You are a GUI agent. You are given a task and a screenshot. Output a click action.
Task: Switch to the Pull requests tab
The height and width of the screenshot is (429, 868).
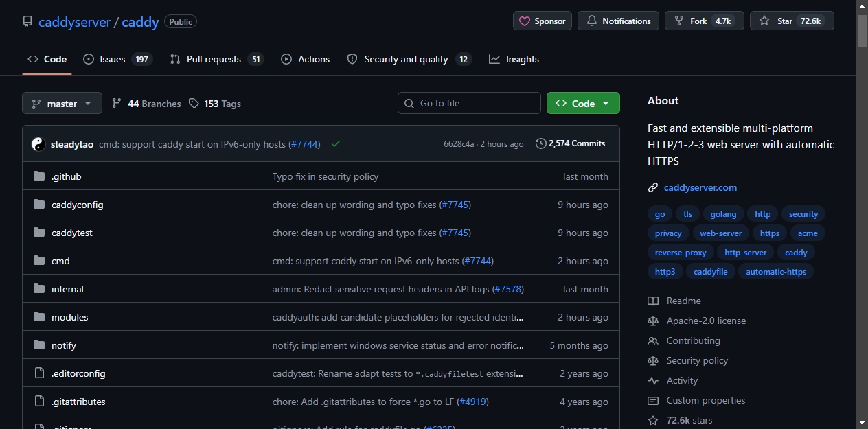point(217,59)
